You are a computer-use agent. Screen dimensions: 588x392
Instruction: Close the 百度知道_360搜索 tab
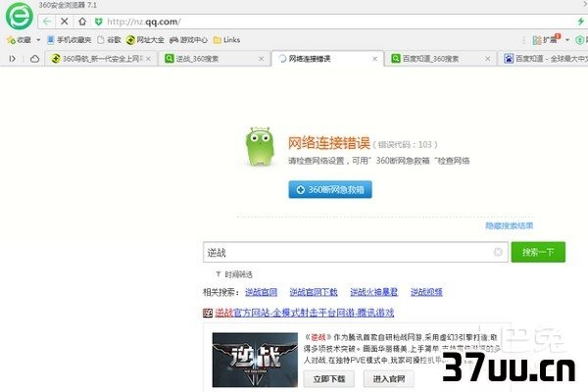[x=487, y=59]
